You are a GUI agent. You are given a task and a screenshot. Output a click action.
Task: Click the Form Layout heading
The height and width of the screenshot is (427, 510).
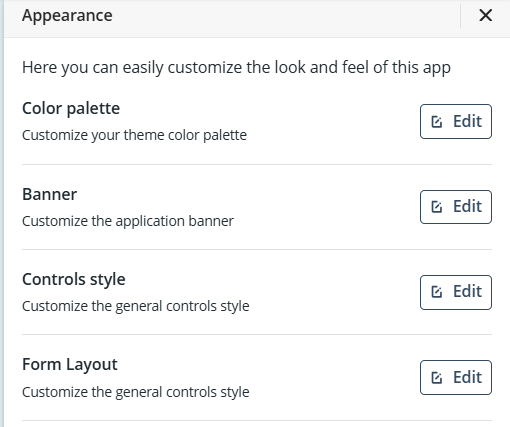click(x=70, y=365)
